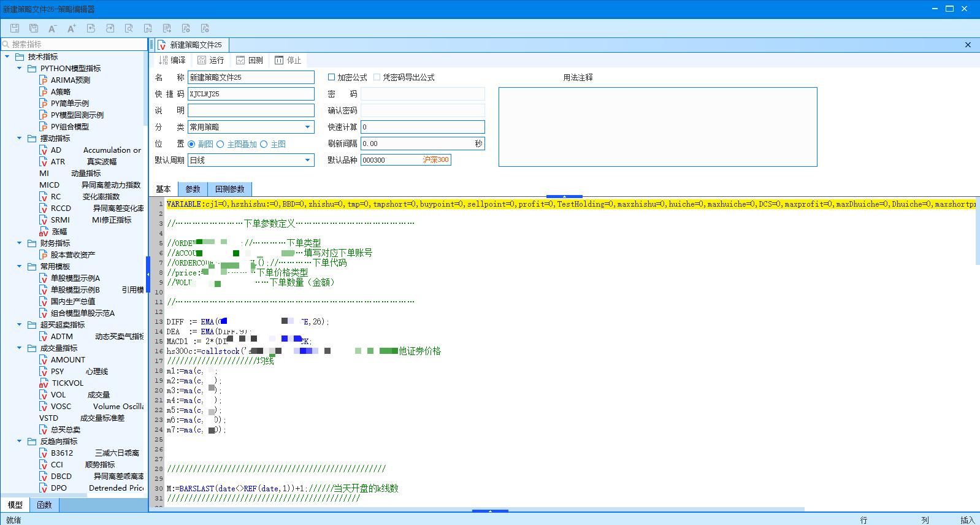The width and height of the screenshot is (980, 525).
Task: Click the ADTM indicator file icon
Action: pos(44,337)
